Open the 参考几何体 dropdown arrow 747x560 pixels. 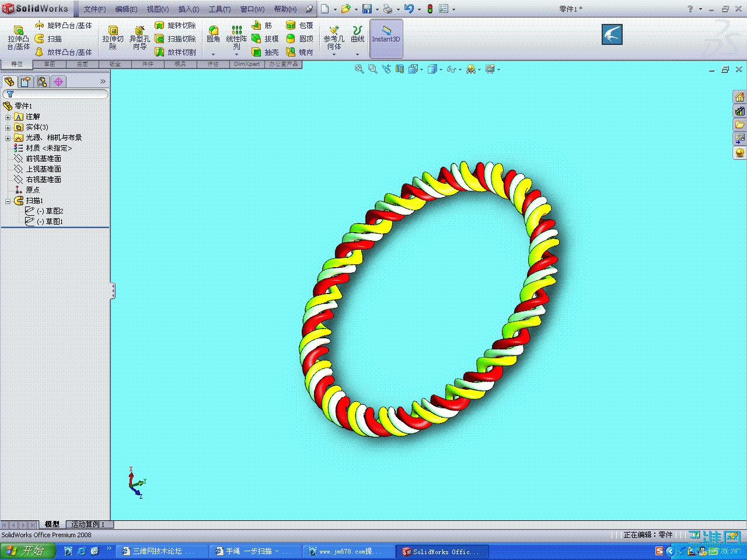(x=334, y=54)
